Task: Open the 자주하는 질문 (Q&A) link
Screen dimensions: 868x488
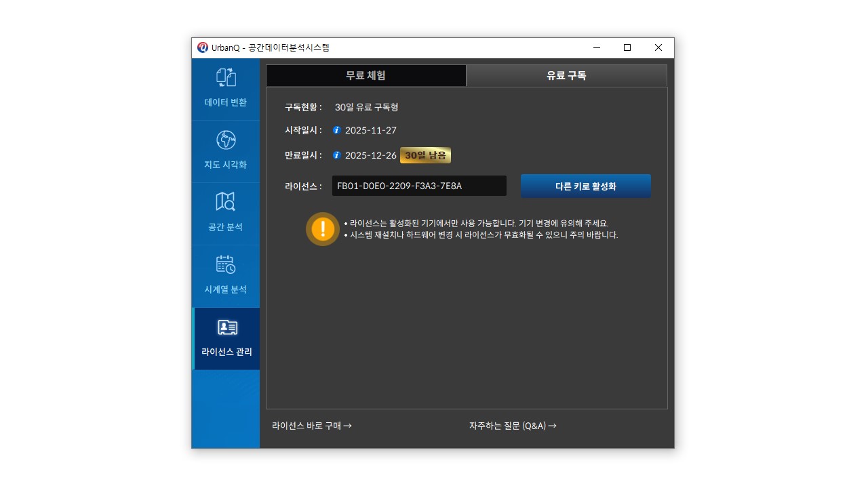Action: pos(512,426)
